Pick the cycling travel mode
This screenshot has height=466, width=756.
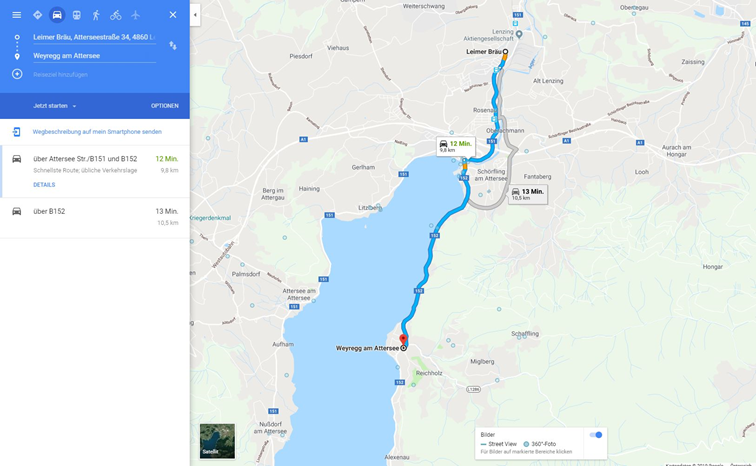[116, 15]
